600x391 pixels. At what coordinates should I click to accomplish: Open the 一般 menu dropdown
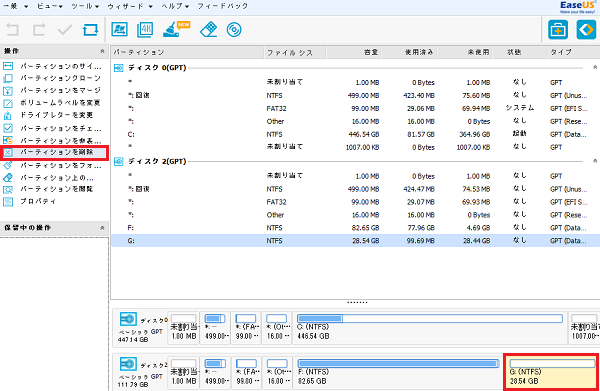point(15,6)
